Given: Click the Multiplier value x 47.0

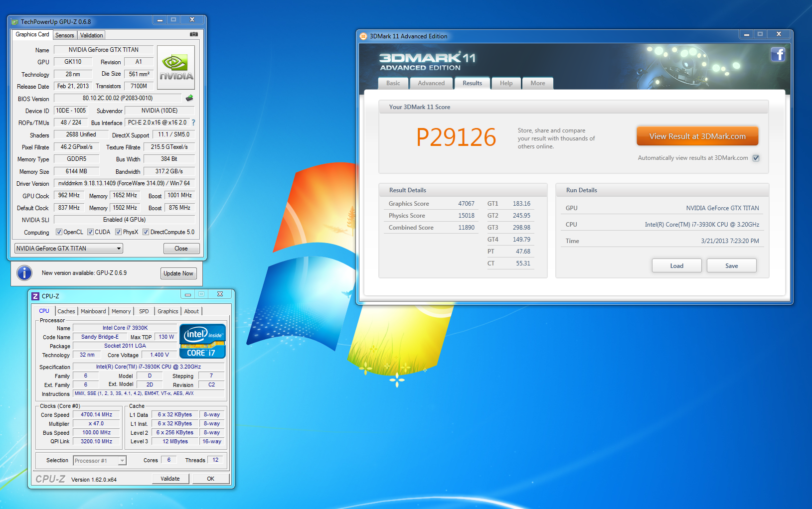Looking at the screenshot, I should pos(97,423).
